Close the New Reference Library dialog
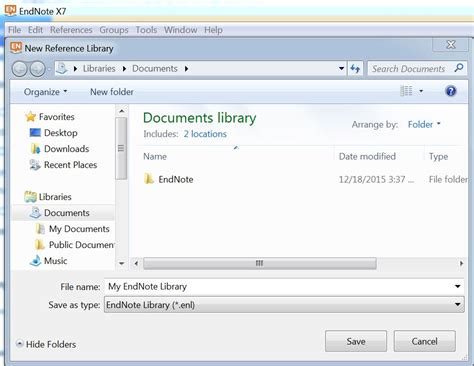This screenshot has width=474, height=366. [450, 44]
